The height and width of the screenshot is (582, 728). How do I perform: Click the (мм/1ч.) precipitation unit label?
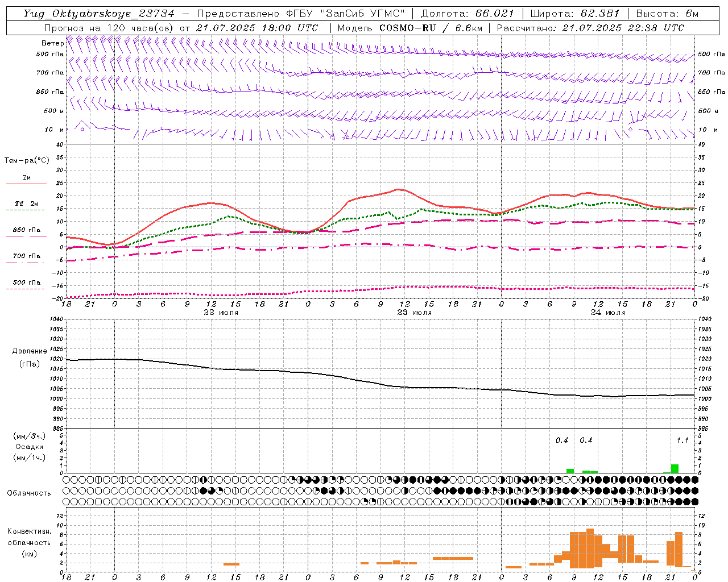(30, 458)
